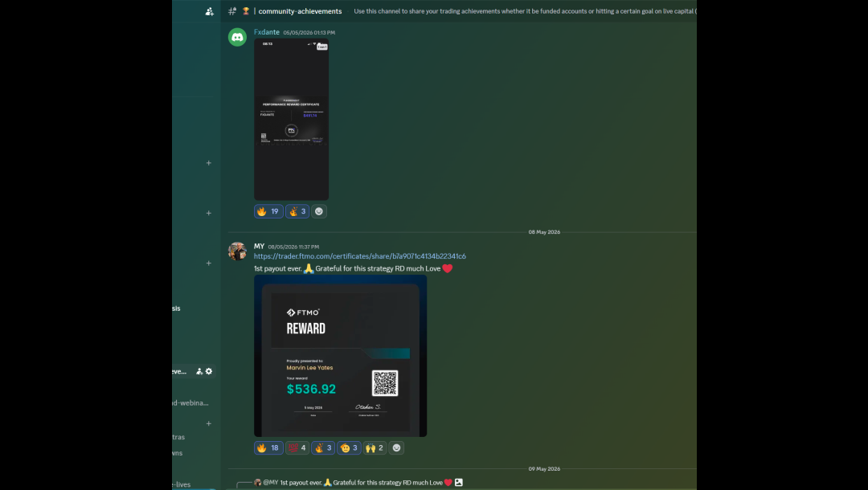
Task: Add reaction to Fxdante's message via smiley icon
Action: [x=319, y=211]
